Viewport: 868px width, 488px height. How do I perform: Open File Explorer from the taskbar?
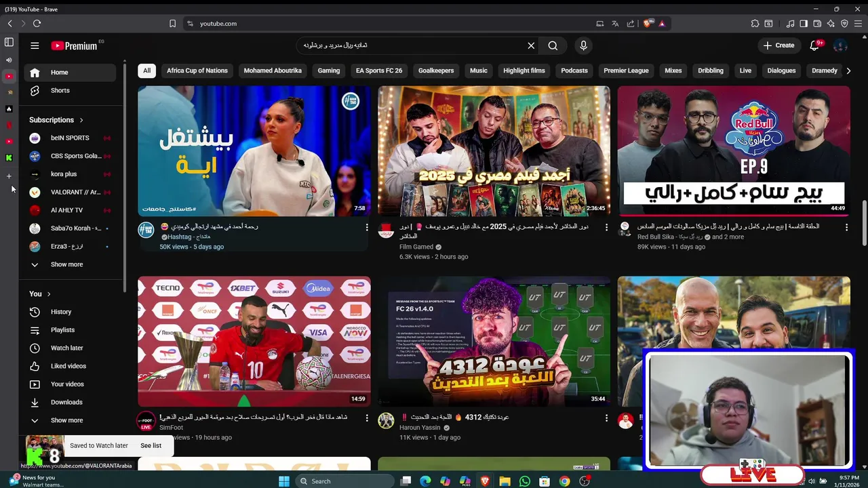pos(505,481)
